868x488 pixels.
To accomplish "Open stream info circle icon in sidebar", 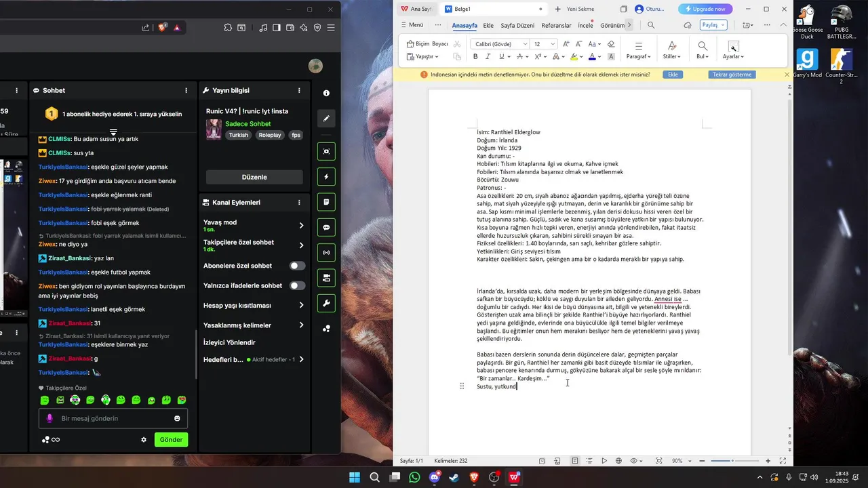I will 326,93.
